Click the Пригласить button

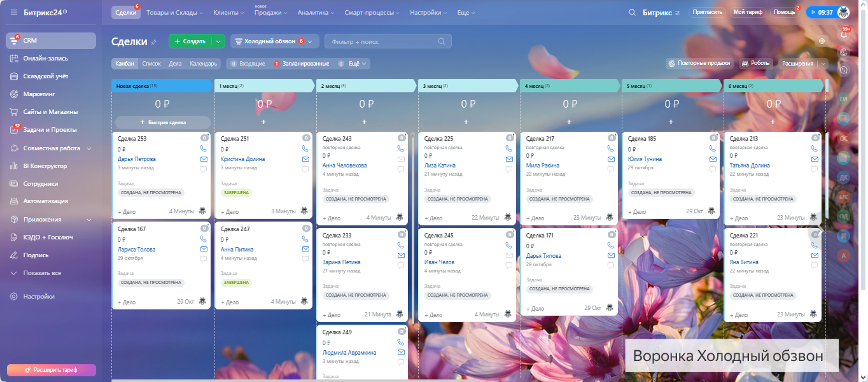click(707, 12)
